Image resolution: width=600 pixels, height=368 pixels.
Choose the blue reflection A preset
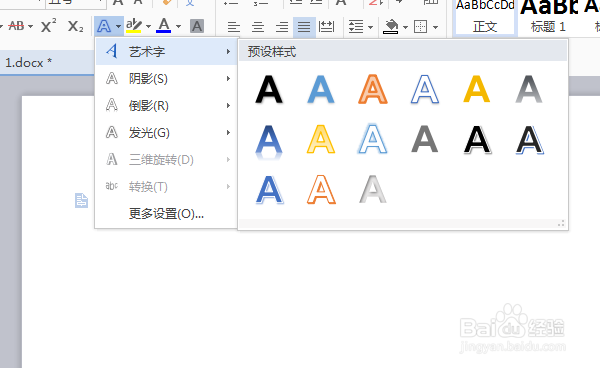coord(269,141)
